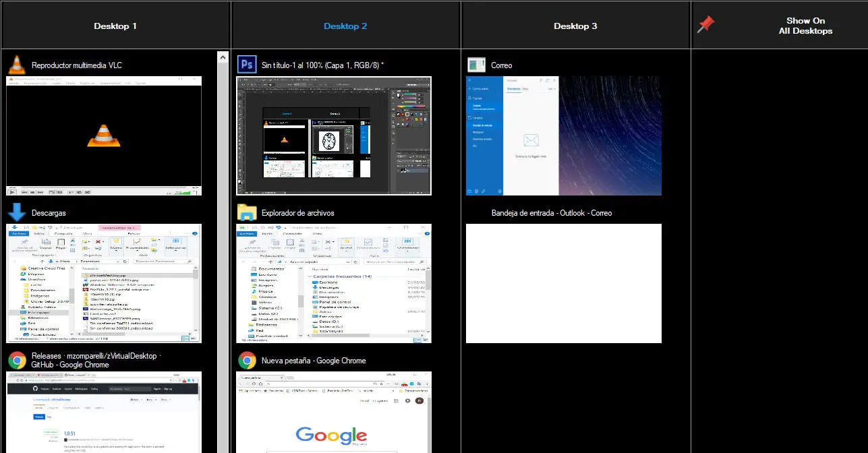Click the folder icon beside Explorador de archivos
Image resolution: width=868 pixels, height=453 pixels.
coord(248,212)
